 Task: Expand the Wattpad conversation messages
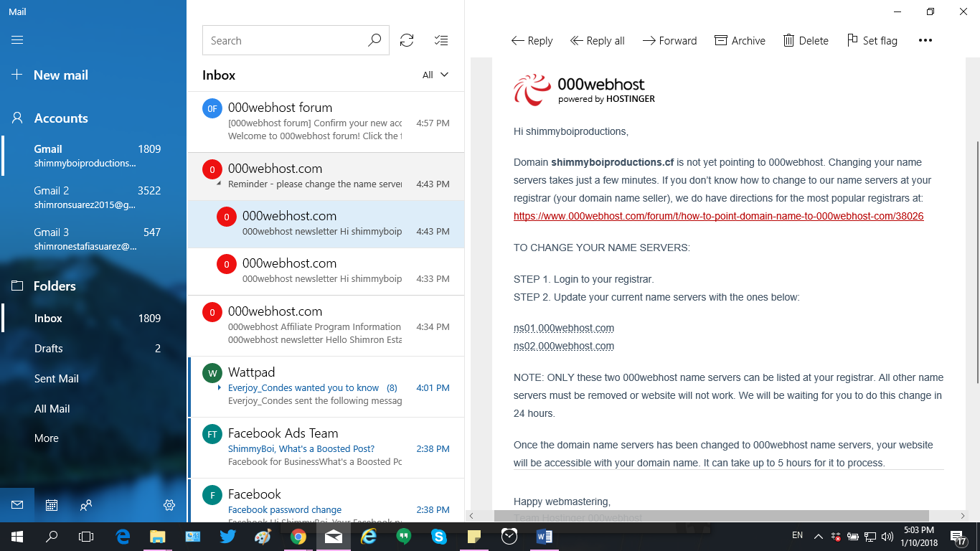(x=221, y=387)
